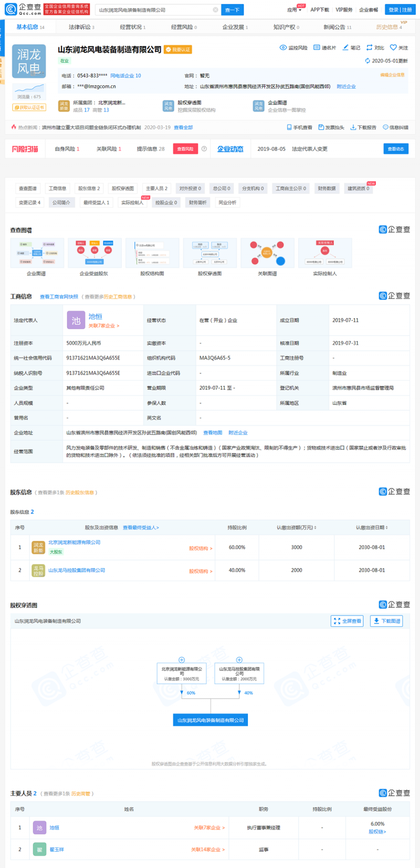Switch to the 经营风险 tab
Screen dimensions: 420x868
184,27
